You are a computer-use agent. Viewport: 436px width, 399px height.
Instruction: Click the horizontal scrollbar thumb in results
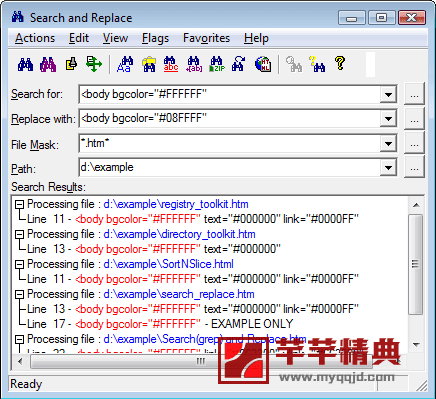(x=200, y=361)
